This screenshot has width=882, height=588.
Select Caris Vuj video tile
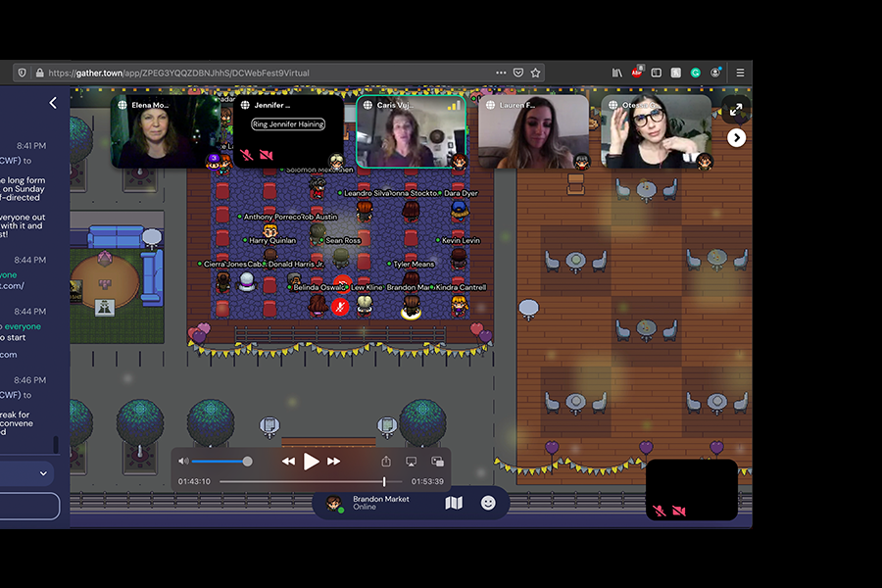[x=412, y=131]
